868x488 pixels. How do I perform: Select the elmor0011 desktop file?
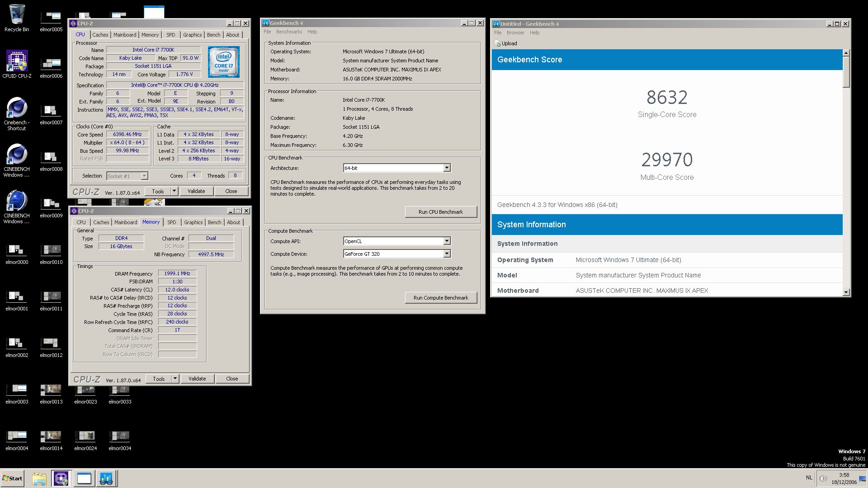click(51, 300)
